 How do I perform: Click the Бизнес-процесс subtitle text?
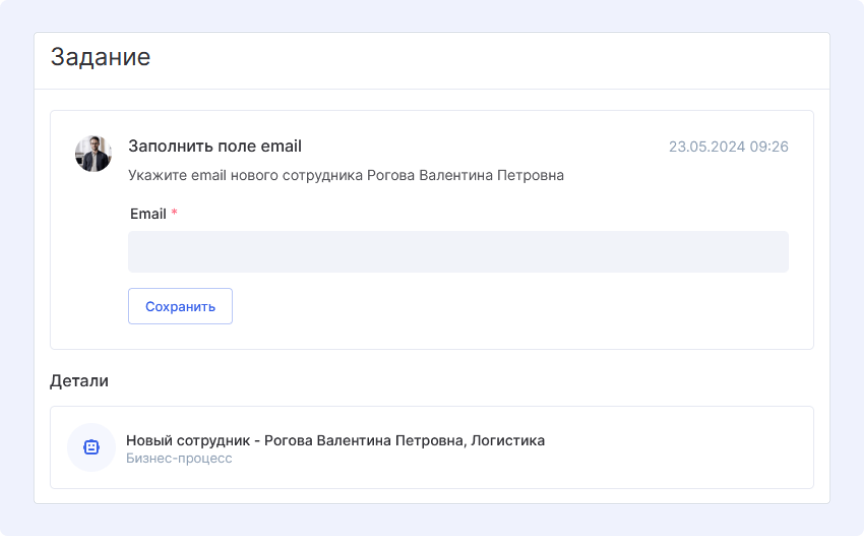coord(179,459)
